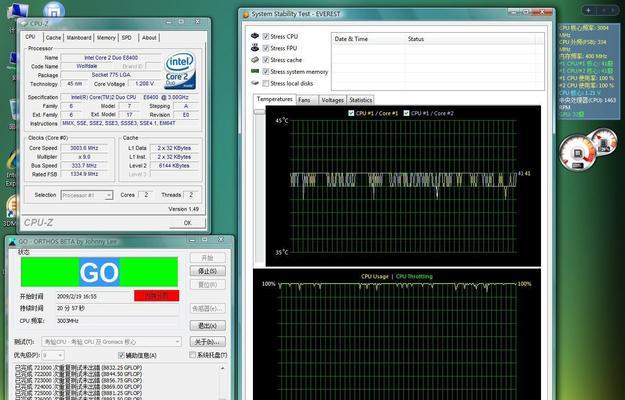The height and width of the screenshot is (400, 625).
Task: Click the Rated FSB value 1334.9 MHz
Action: pyautogui.click(x=84, y=174)
